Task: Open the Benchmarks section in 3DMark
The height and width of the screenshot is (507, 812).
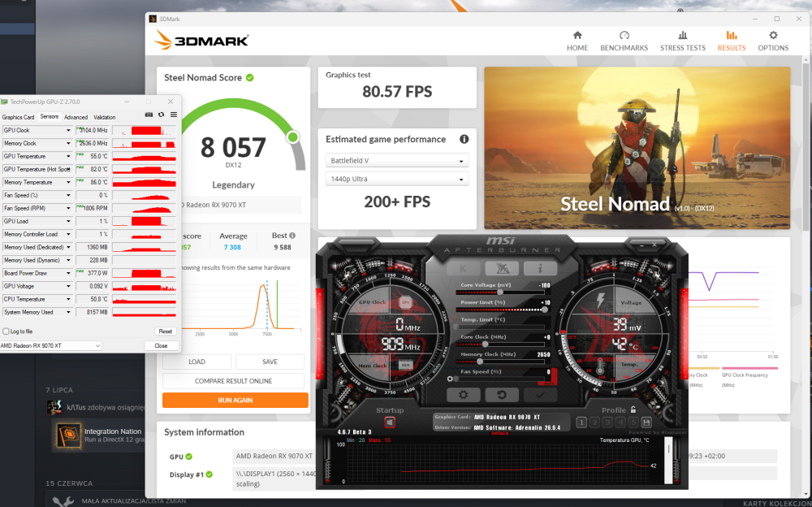Action: pyautogui.click(x=624, y=41)
